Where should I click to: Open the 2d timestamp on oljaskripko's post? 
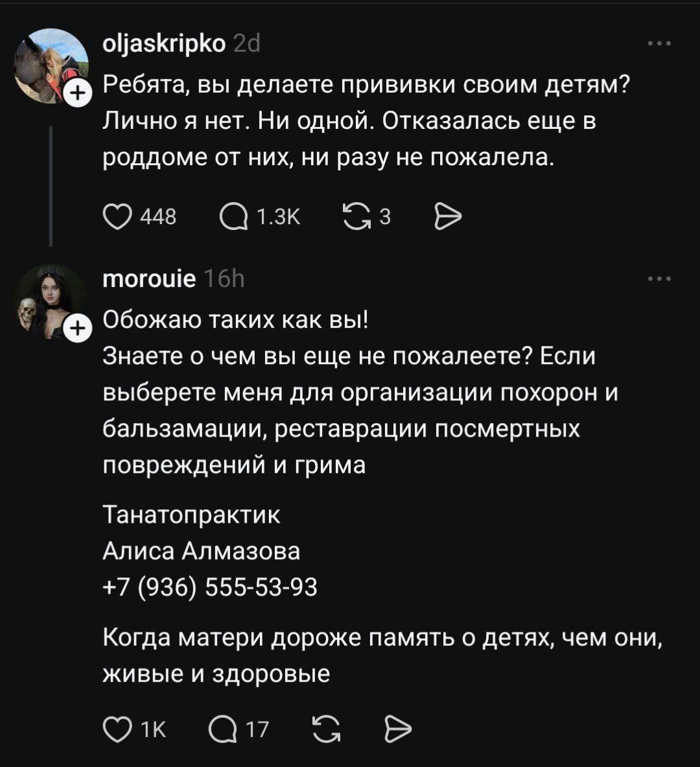point(246,43)
